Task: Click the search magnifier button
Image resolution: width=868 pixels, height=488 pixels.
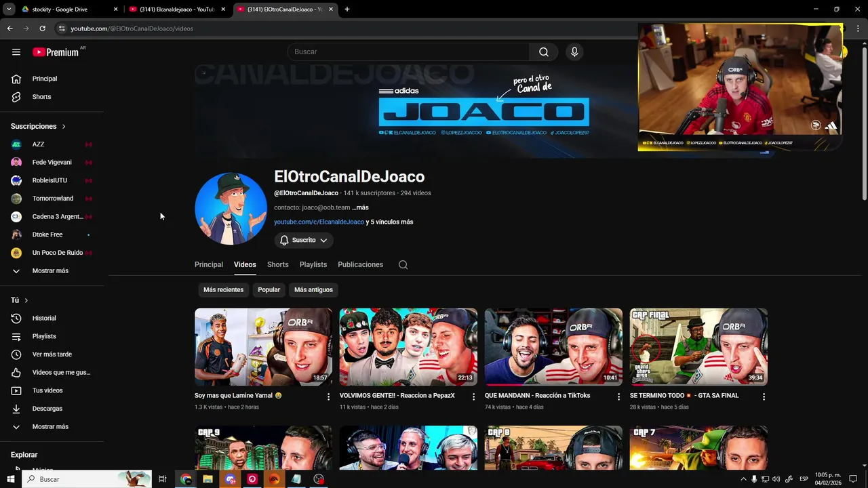Action: pos(544,52)
